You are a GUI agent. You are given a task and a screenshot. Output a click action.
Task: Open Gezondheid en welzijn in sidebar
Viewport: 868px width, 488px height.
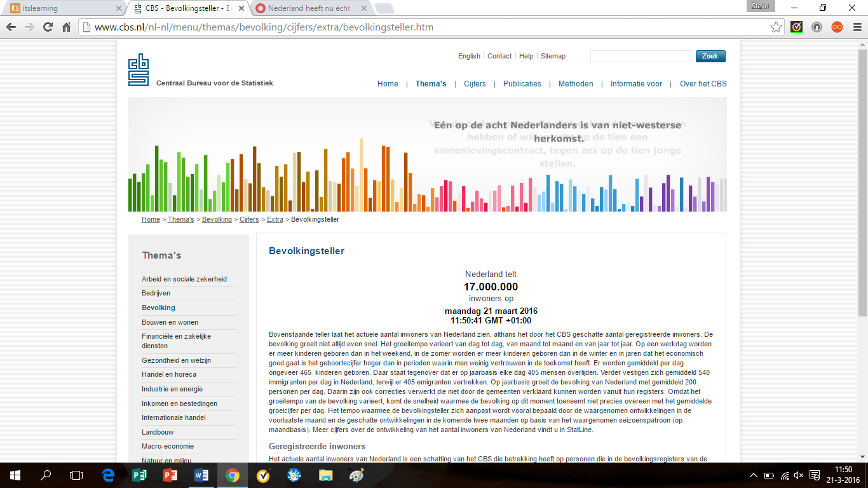pos(176,360)
